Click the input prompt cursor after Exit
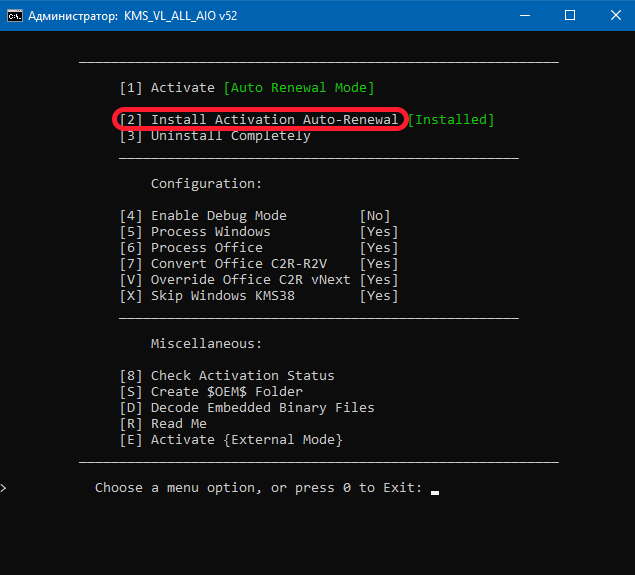The height and width of the screenshot is (575, 635). (x=435, y=492)
